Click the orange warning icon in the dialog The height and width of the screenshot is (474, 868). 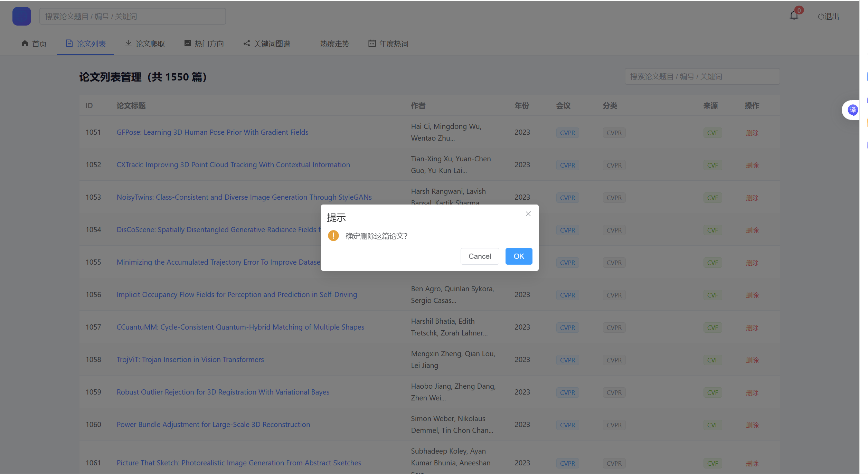[333, 236]
